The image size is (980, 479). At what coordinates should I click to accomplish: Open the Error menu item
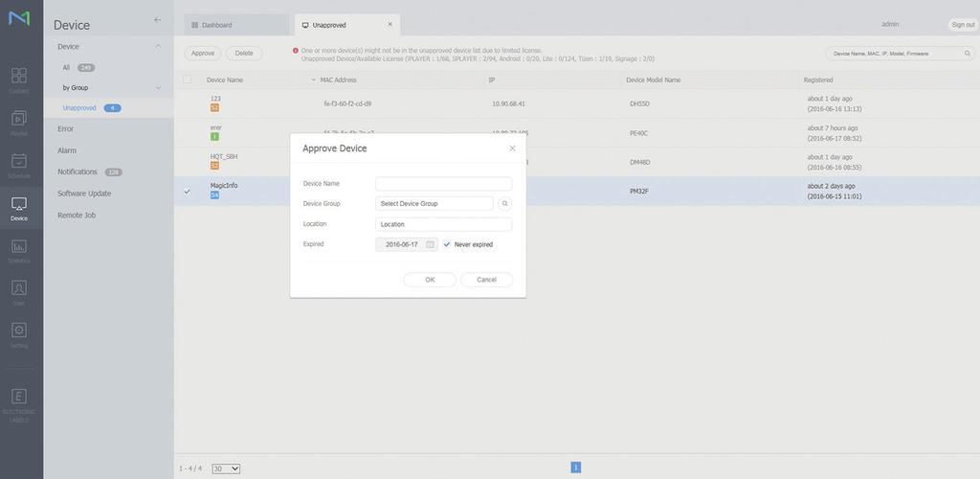click(66, 128)
